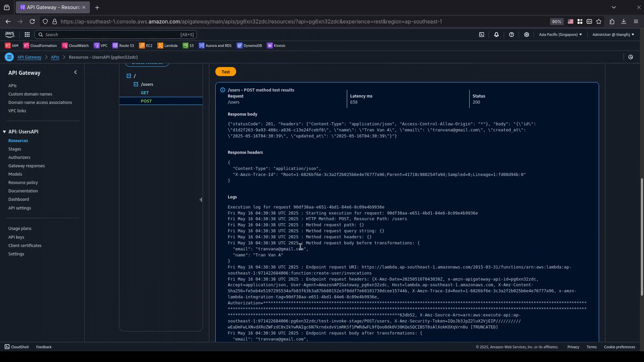This screenshot has width=644, height=362.
Task: Open the browser tab list dropdown
Action: click(614, 7)
